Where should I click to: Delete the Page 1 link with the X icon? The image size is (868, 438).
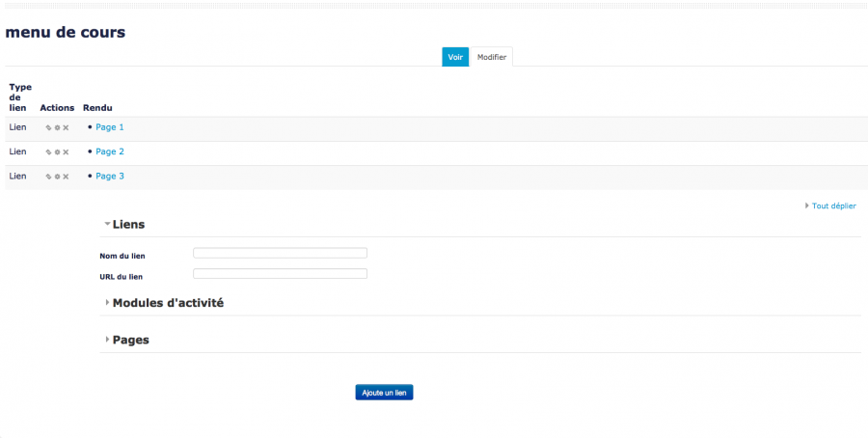(66, 127)
